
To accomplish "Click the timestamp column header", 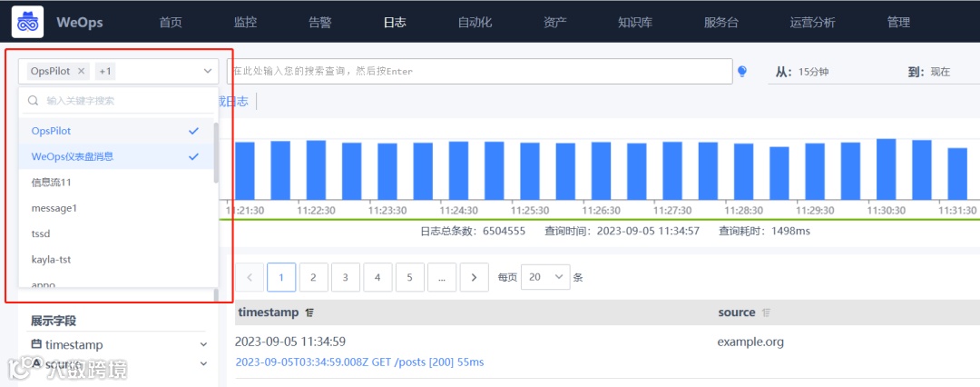I will tap(269, 313).
